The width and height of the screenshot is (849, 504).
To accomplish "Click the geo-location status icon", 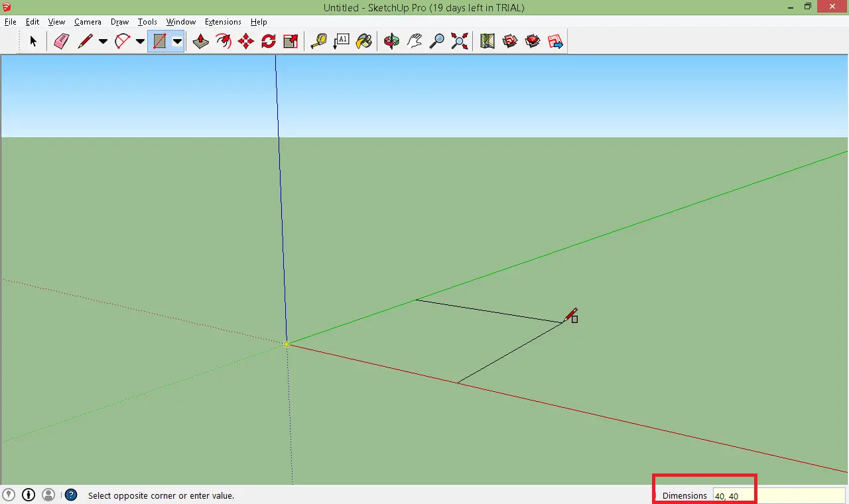I will point(9,495).
